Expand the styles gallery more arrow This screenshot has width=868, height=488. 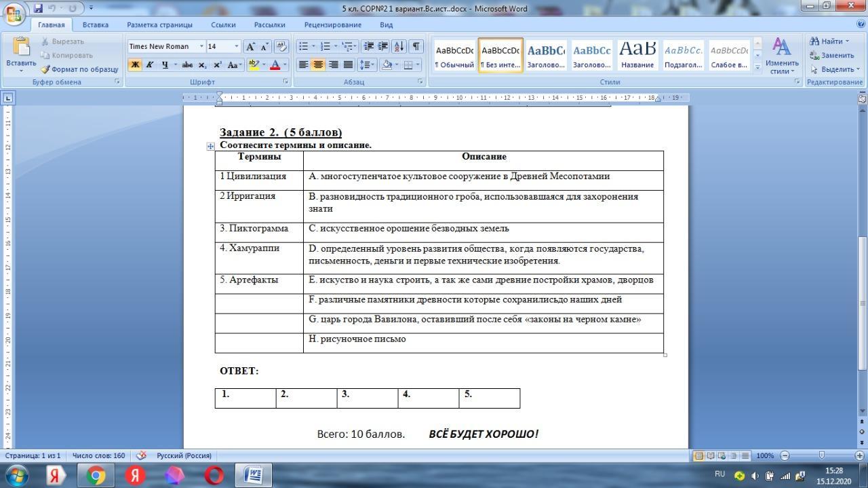point(757,67)
